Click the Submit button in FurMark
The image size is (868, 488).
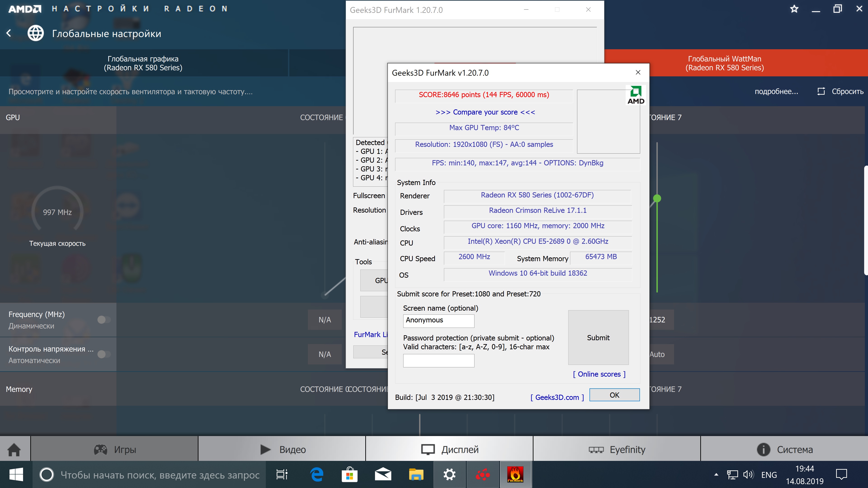click(x=598, y=338)
